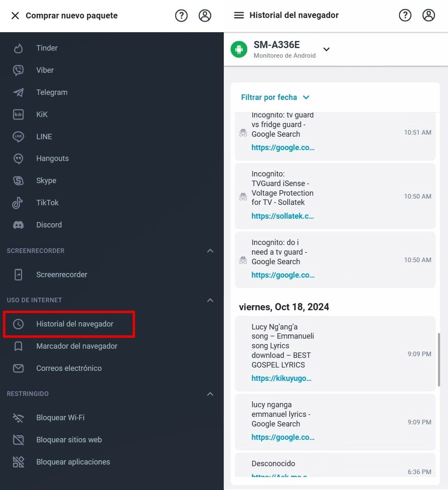The width and height of the screenshot is (448, 490).
Task: Open the https://sollatek.c… link
Action: pyautogui.click(x=283, y=216)
